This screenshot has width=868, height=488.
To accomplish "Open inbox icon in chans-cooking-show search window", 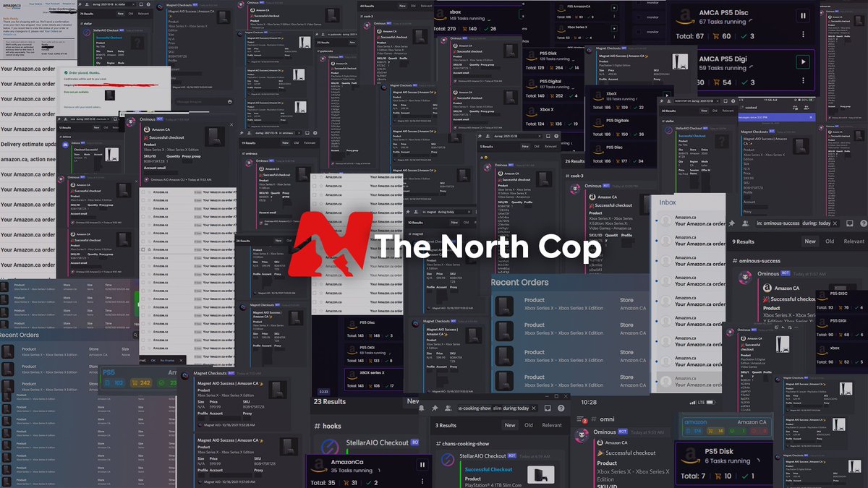I will (548, 408).
